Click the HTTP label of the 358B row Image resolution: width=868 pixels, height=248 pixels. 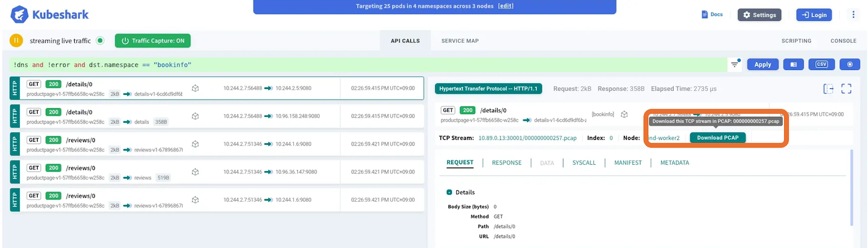(x=15, y=116)
